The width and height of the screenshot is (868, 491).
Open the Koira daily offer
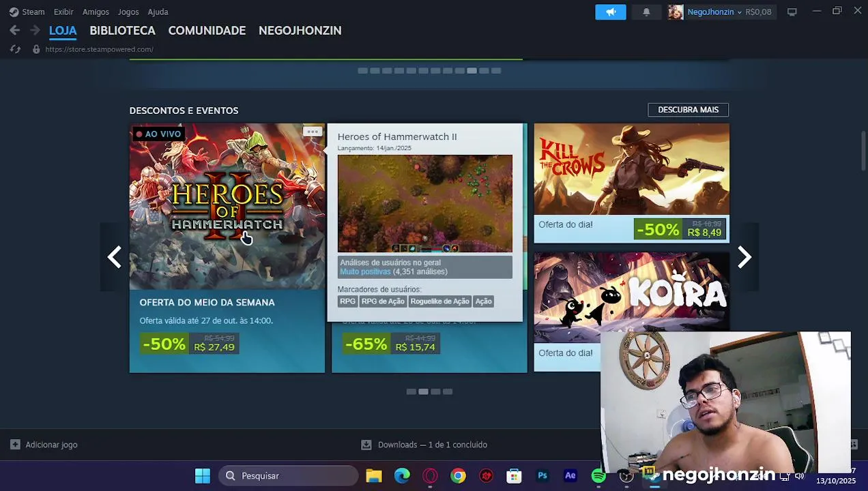pos(631,297)
